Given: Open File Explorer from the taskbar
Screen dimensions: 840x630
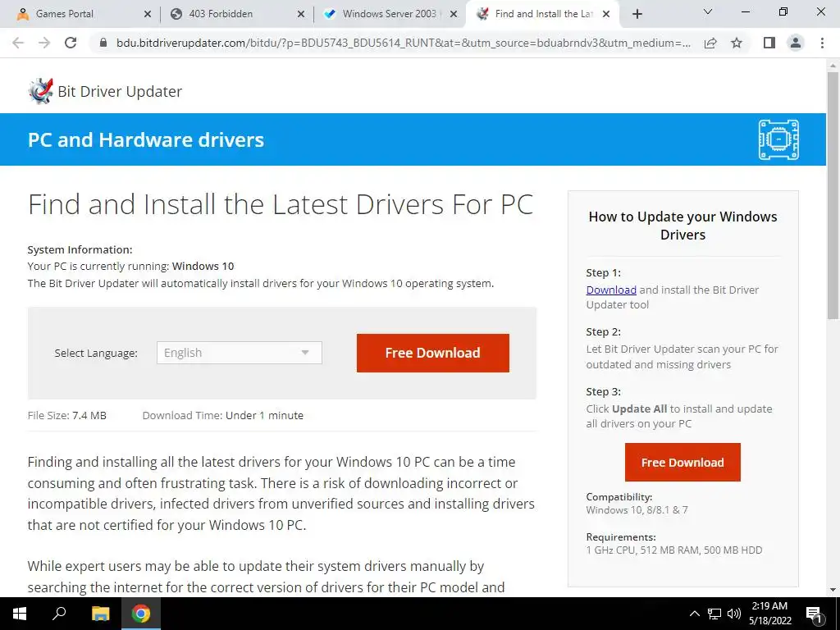Looking at the screenshot, I should [100, 614].
